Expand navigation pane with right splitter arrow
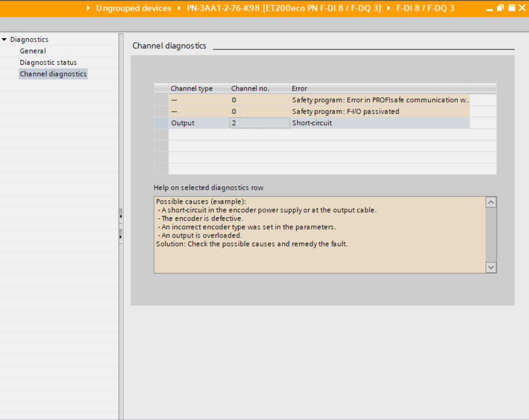 click(x=121, y=237)
